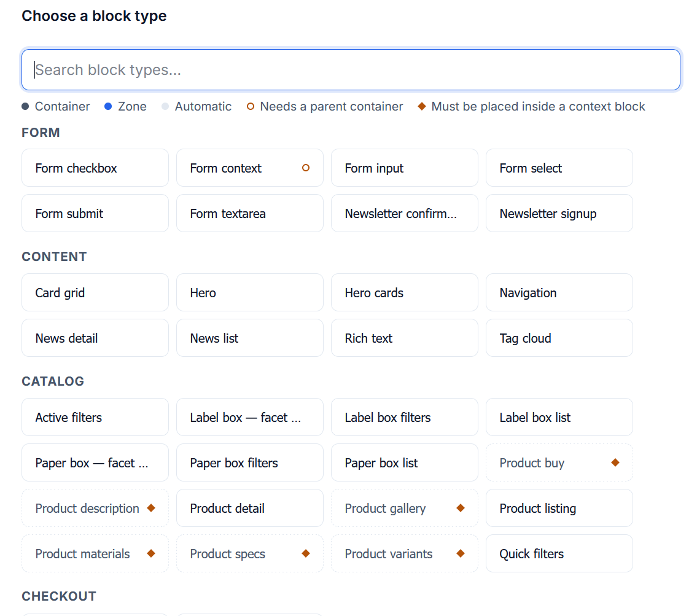Pick the Label box list block
Viewport: 697px width, 616px height.
point(559,418)
